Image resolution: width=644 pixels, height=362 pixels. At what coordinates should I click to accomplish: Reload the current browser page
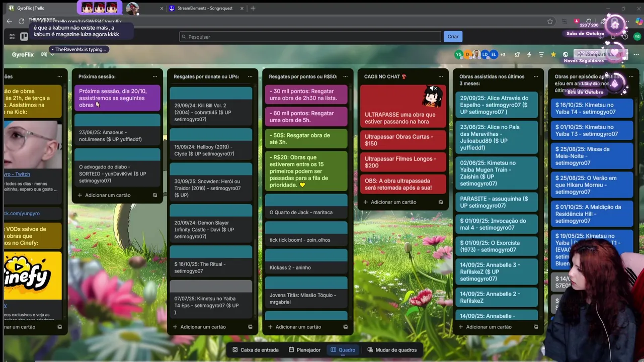point(21,21)
